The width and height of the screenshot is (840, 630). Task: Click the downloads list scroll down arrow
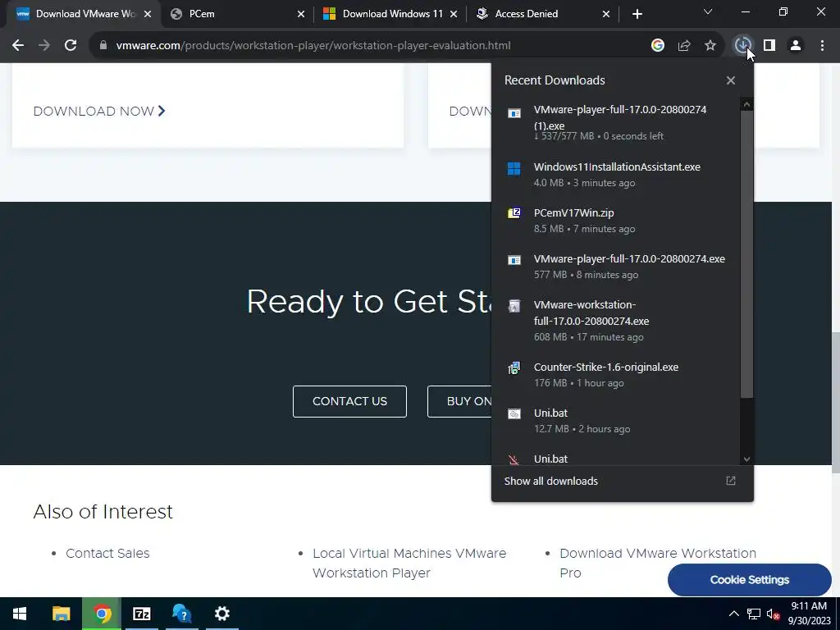tap(746, 459)
